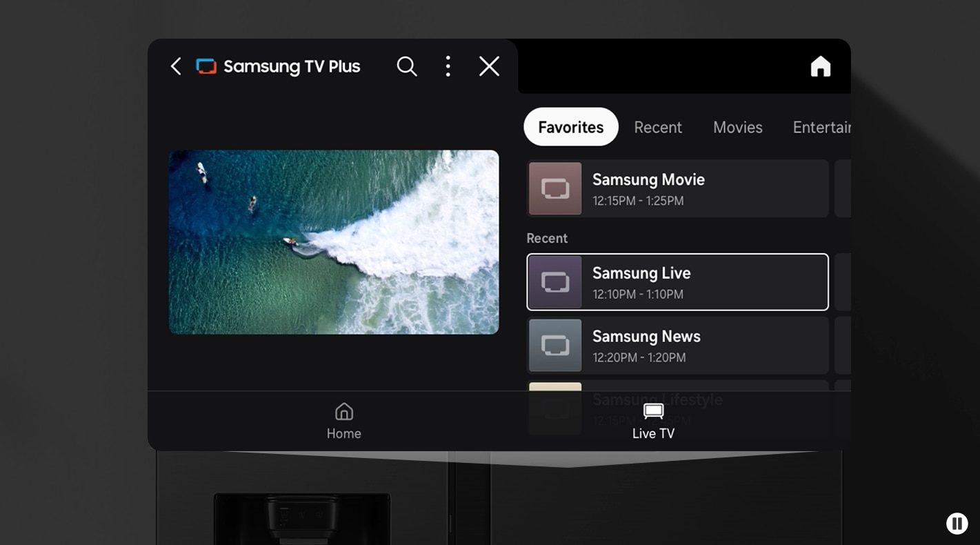980x545 pixels.
Task: Click the surfing video preview
Action: pyautogui.click(x=334, y=242)
